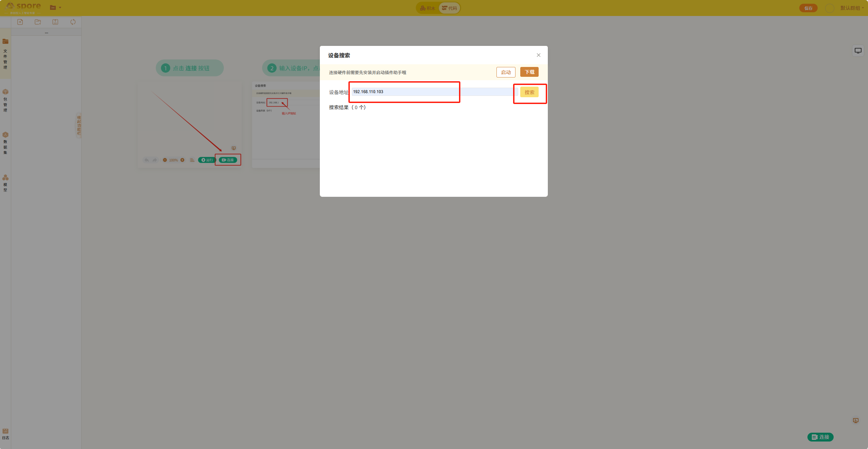Click the refresh file list icon
Image resolution: width=868 pixels, height=449 pixels.
(x=73, y=22)
